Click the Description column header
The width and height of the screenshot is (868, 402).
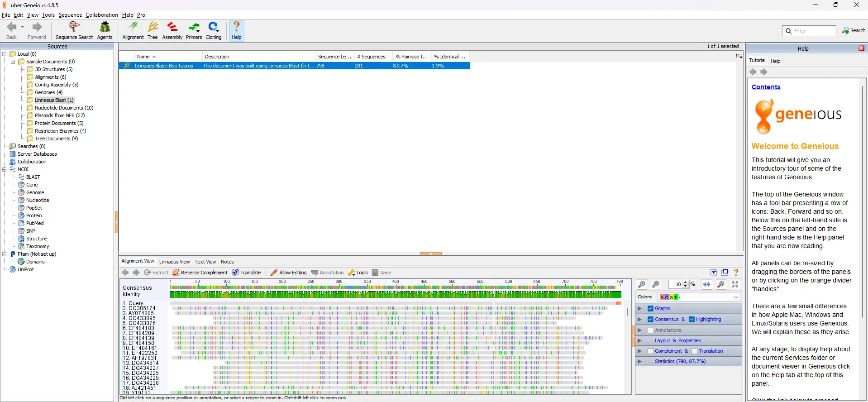tap(259, 57)
